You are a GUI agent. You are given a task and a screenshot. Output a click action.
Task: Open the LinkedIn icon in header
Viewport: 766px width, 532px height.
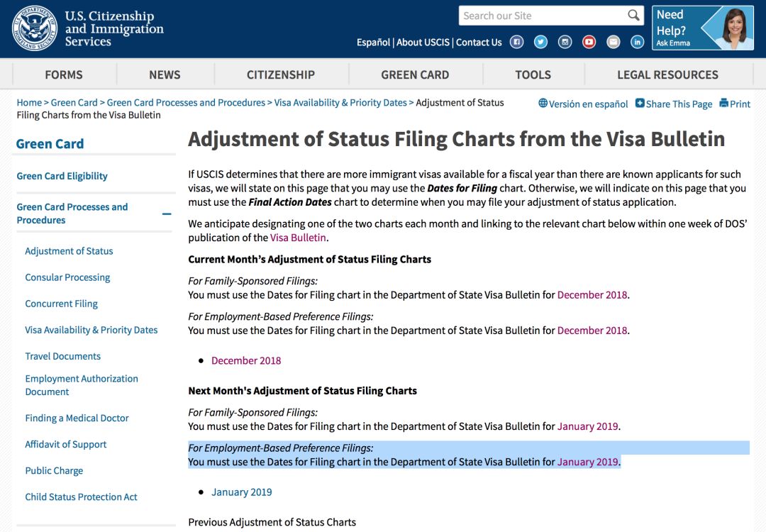pyautogui.click(x=637, y=42)
